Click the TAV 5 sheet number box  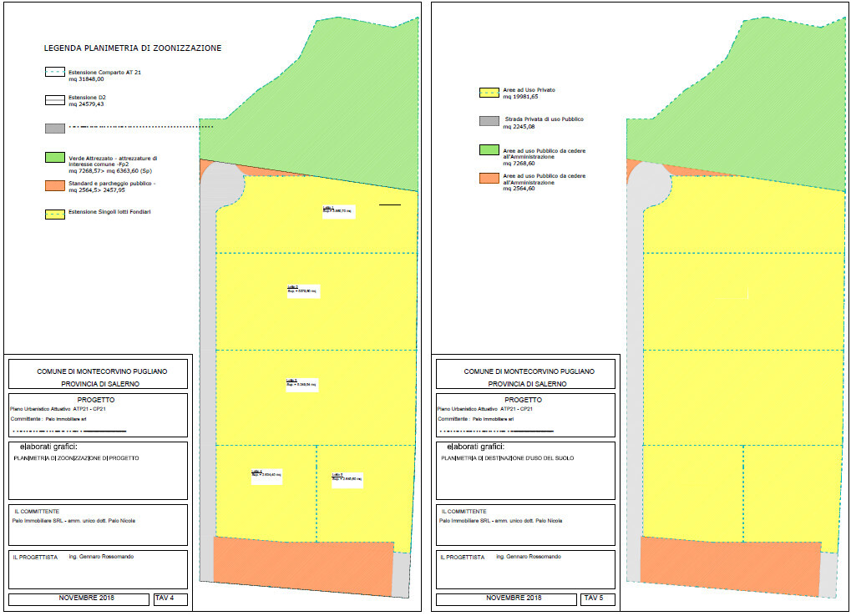(x=597, y=598)
